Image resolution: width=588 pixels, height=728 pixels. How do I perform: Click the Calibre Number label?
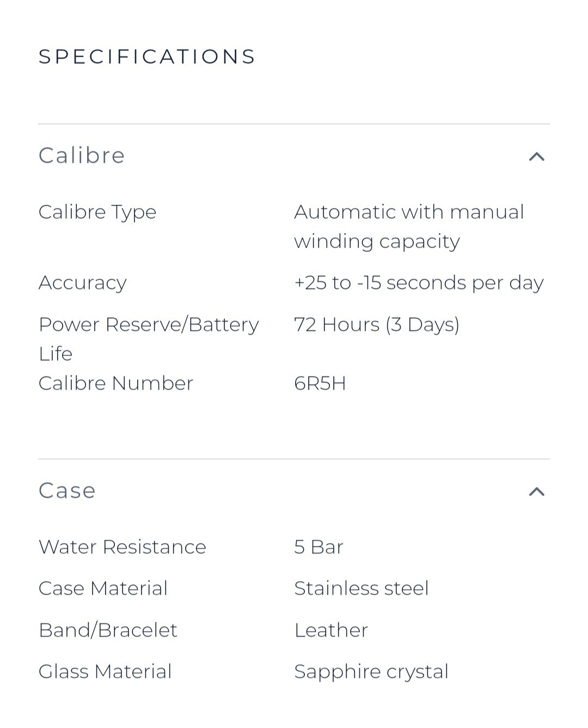(115, 384)
